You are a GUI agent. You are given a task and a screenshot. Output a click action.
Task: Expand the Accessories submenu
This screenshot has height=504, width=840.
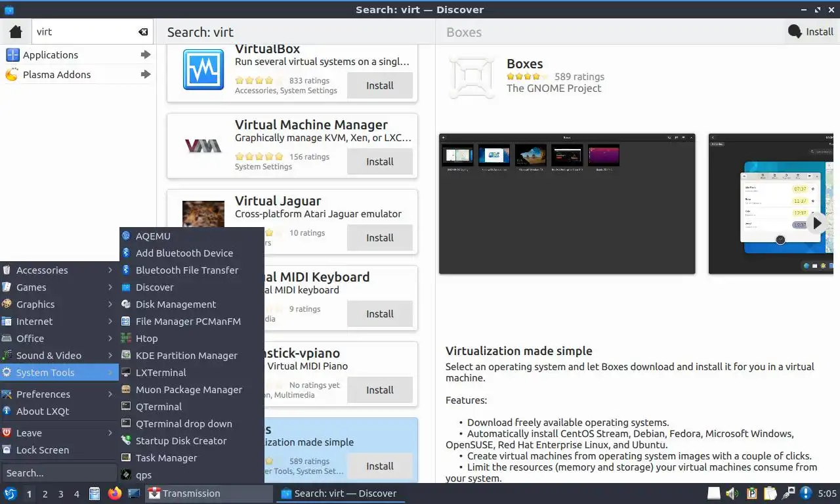click(59, 270)
